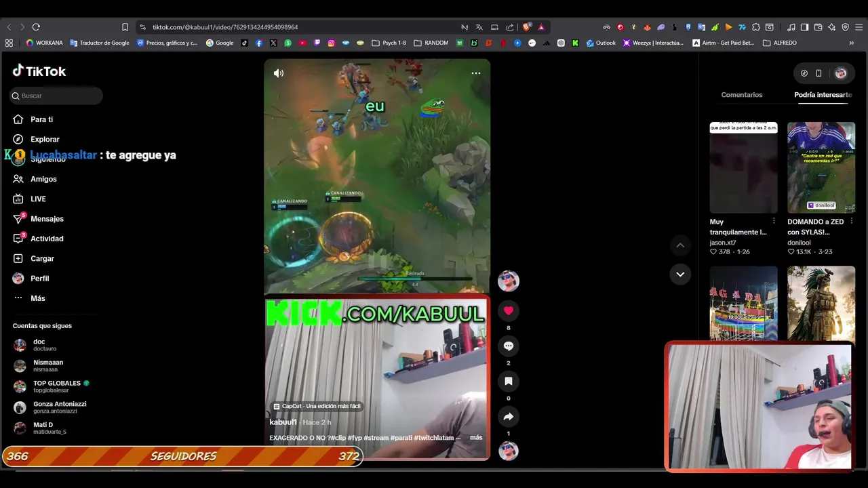Open followed account Nismaaan
Screen dimensions: 868x488
tap(38, 365)
